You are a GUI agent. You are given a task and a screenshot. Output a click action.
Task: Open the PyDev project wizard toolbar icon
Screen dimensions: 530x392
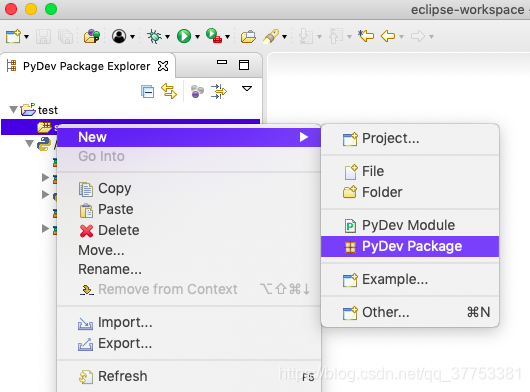[92, 36]
